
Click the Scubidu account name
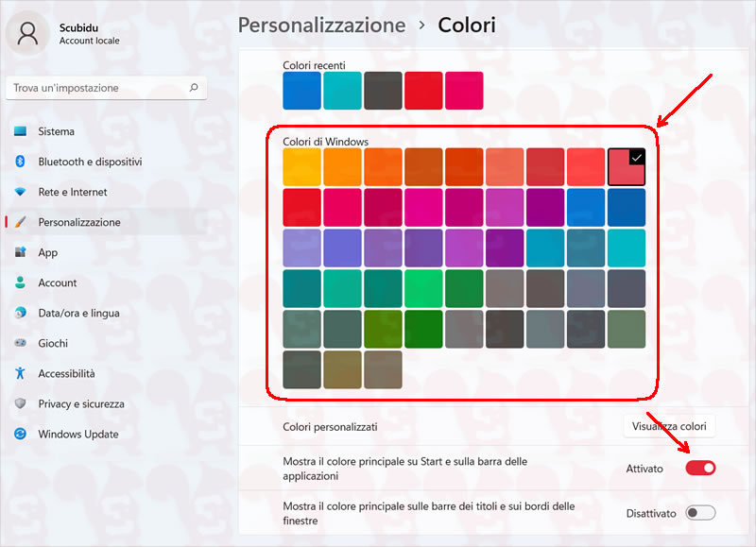(x=78, y=27)
